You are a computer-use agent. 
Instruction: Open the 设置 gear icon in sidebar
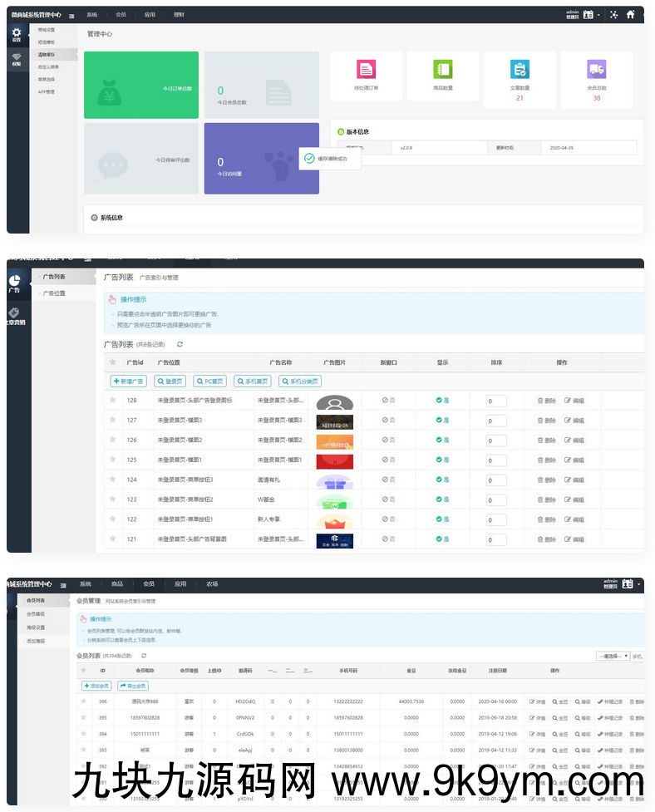pos(17,33)
